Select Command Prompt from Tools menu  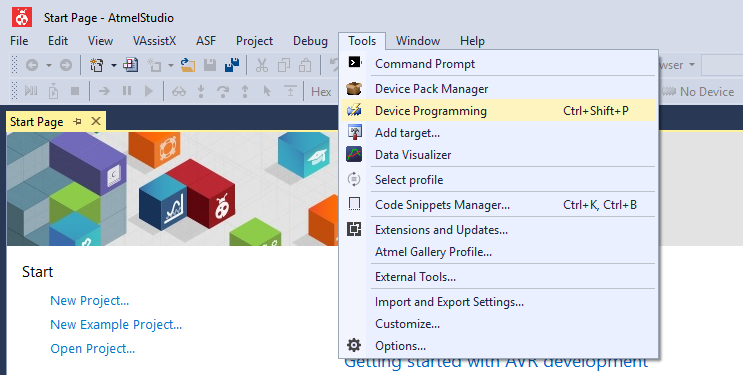point(498,64)
